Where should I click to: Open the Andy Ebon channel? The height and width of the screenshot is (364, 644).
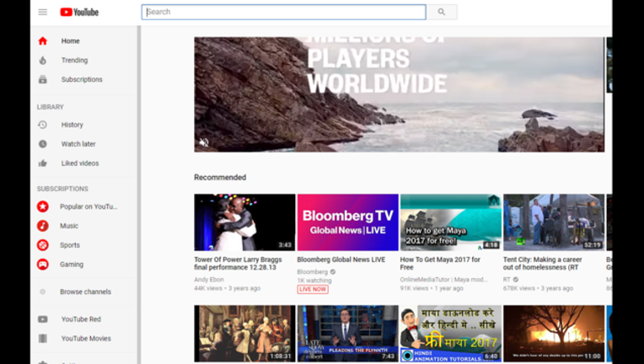(209, 280)
